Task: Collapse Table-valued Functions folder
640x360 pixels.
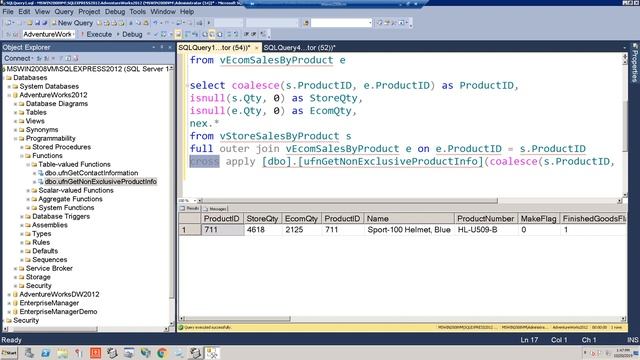Action: click(28, 164)
